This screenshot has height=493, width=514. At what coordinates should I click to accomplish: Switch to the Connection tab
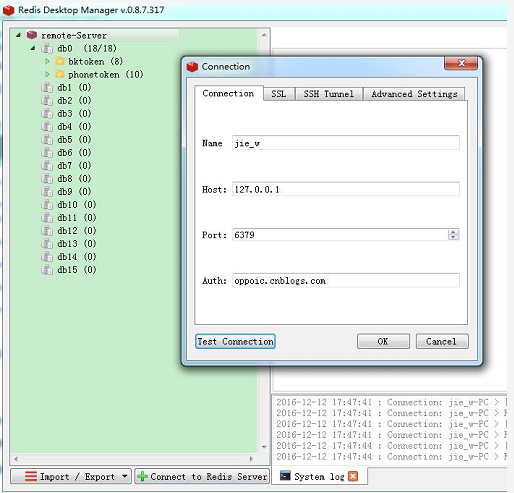click(228, 93)
